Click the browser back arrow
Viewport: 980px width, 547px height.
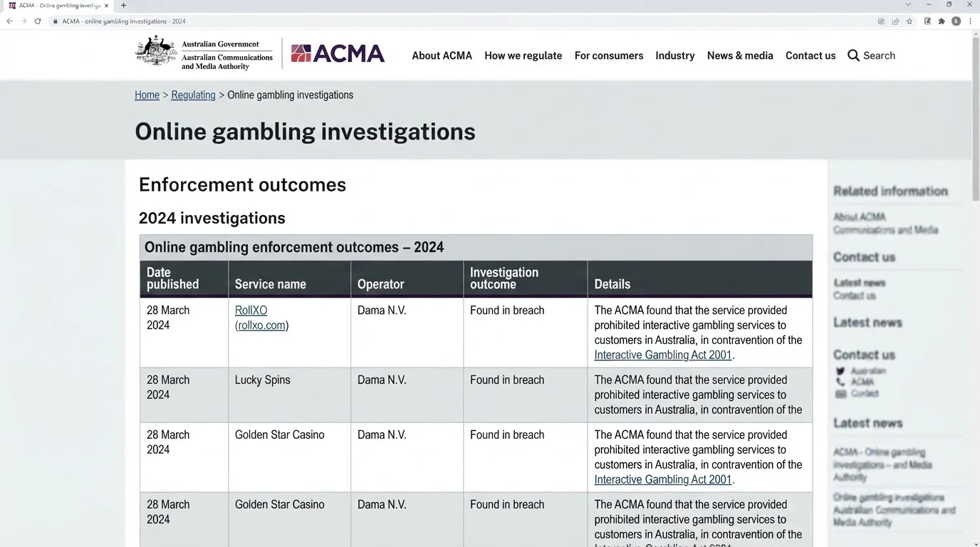[9, 21]
